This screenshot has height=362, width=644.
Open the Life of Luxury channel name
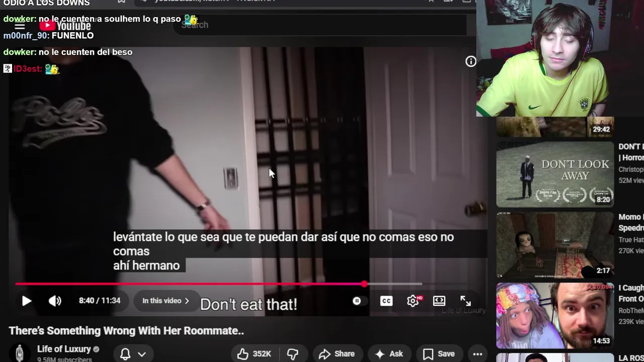[64, 349]
